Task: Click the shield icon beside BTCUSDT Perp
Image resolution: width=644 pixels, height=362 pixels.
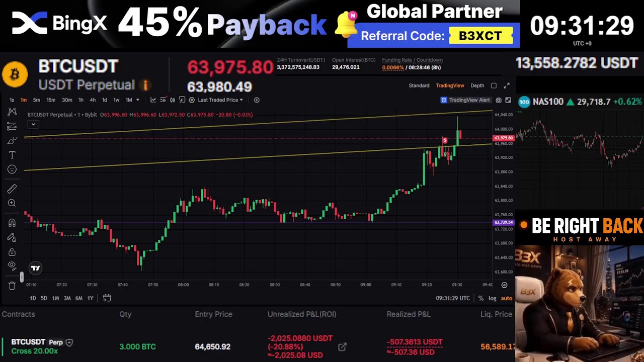Action: click(69, 342)
